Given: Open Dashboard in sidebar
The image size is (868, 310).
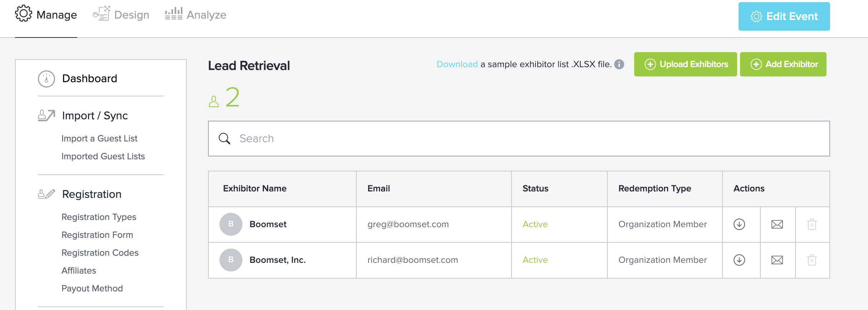Looking at the screenshot, I should tap(89, 79).
